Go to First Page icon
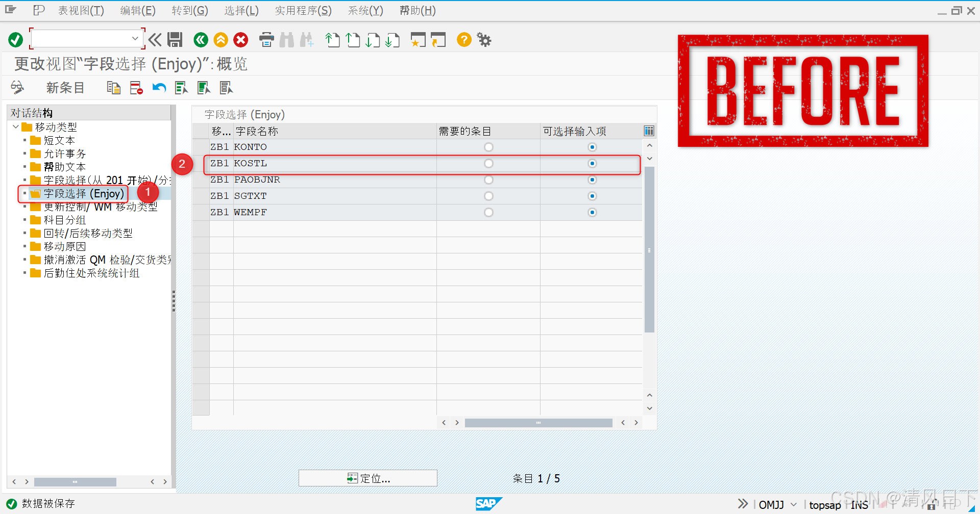This screenshot has height=514, width=980. (333, 40)
